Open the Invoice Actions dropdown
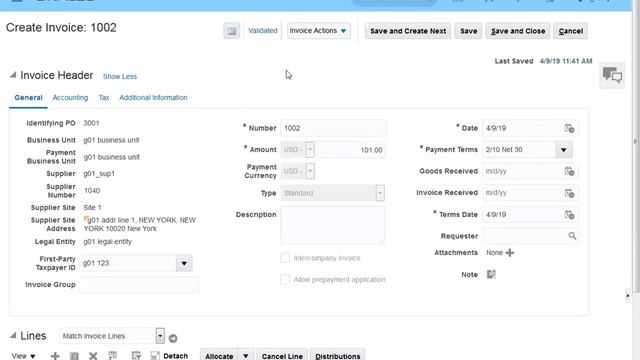 [318, 31]
